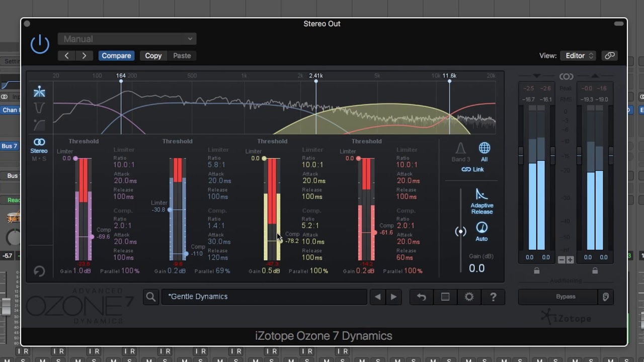This screenshot has width=644, height=362.
Task: Click the Paste button
Action: (182, 56)
